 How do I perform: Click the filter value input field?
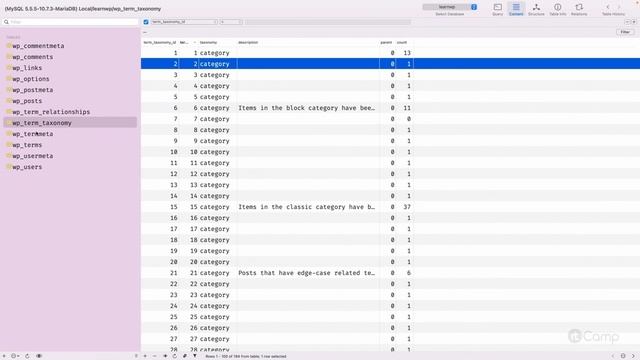coord(327,22)
